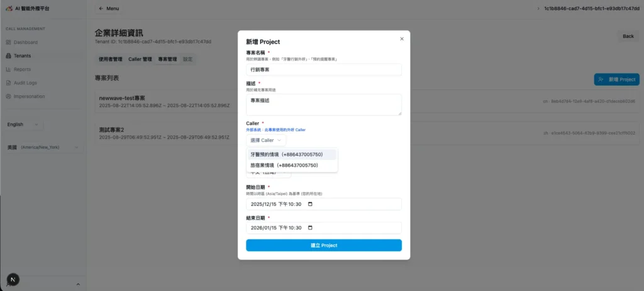
Task: Click the breadcrumb tenant ID text
Action: click(x=591, y=8)
